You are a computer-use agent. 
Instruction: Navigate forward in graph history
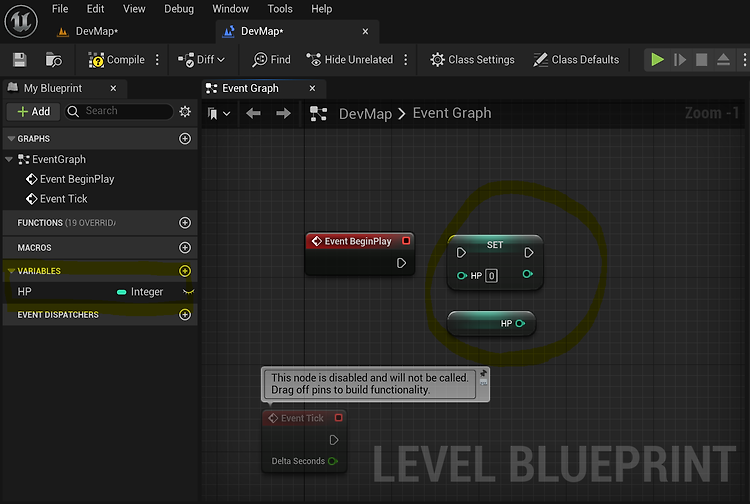pos(284,113)
